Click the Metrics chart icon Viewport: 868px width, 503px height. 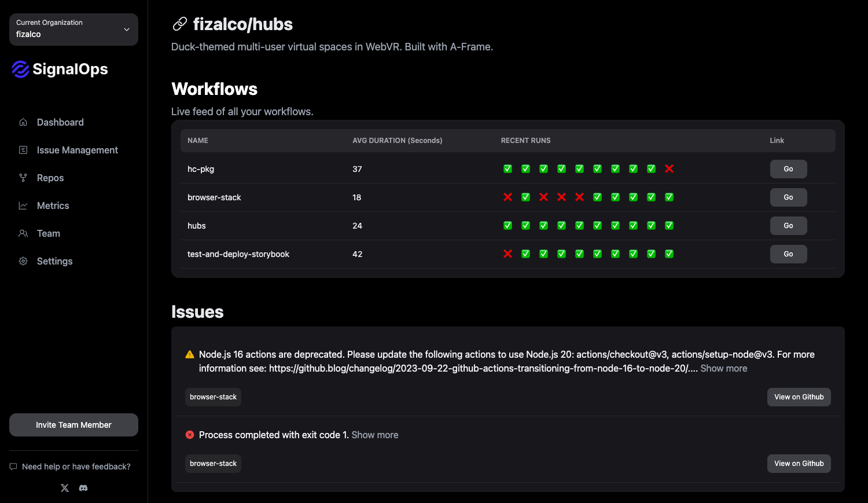pos(23,205)
